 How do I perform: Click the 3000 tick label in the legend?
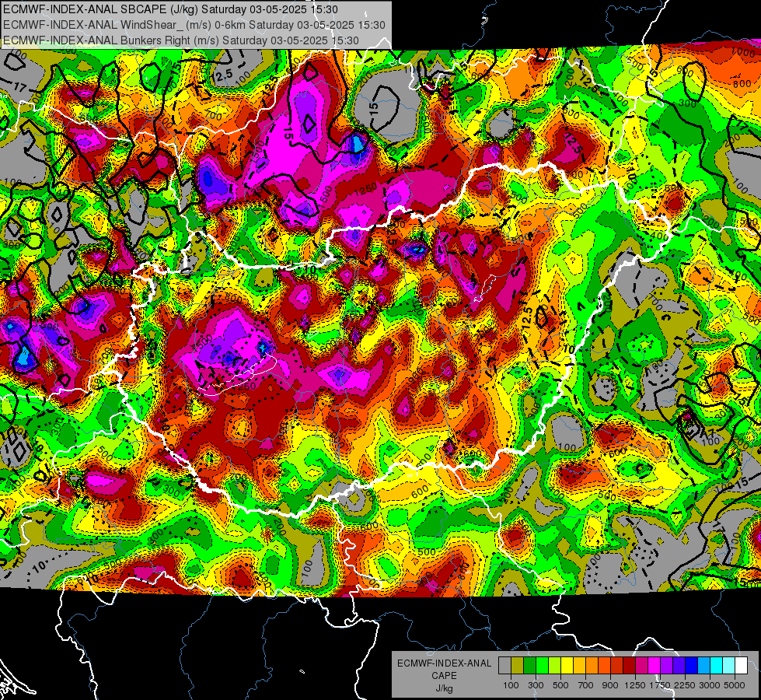point(710,685)
